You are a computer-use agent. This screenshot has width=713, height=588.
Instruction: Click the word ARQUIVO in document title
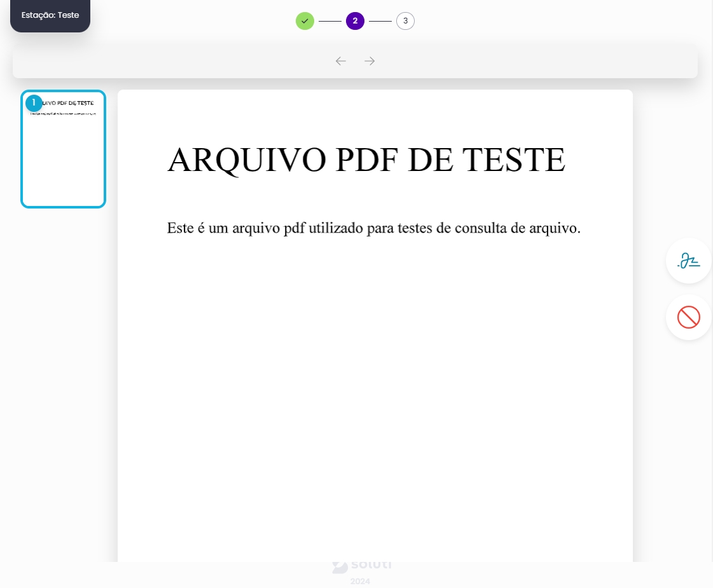click(247, 160)
